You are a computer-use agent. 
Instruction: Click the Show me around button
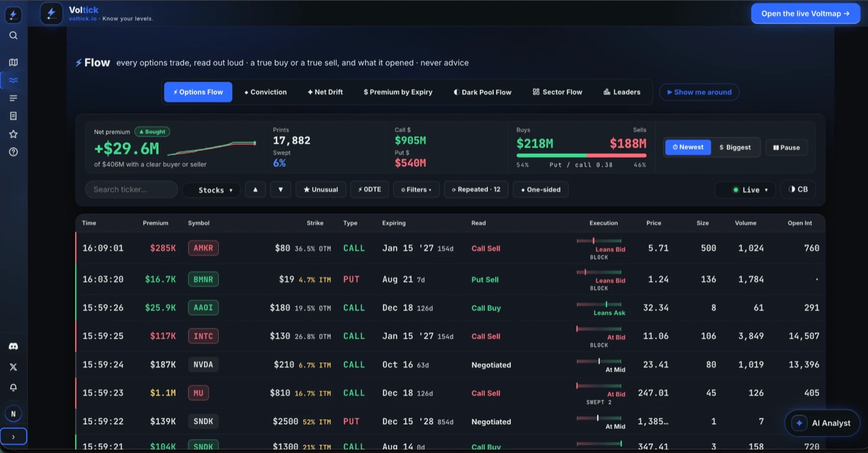[x=699, y=92]
